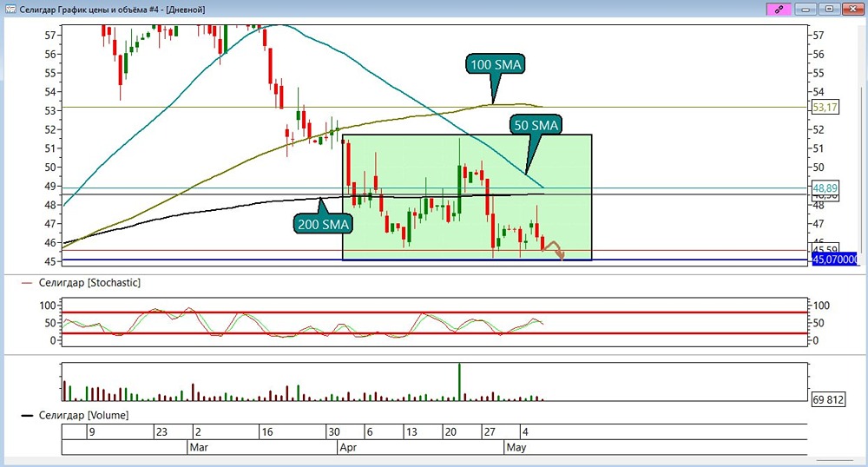Select the 48,89 price label on right axis
Image resolution: width=868 pixels, height=467 pixels.
825,188
